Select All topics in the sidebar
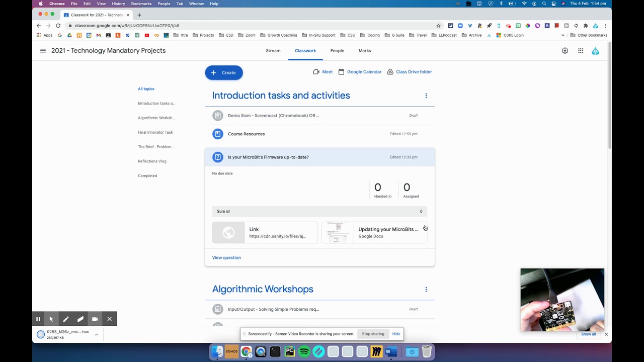Viewport: 644px width, 362px height. [146, 89]
